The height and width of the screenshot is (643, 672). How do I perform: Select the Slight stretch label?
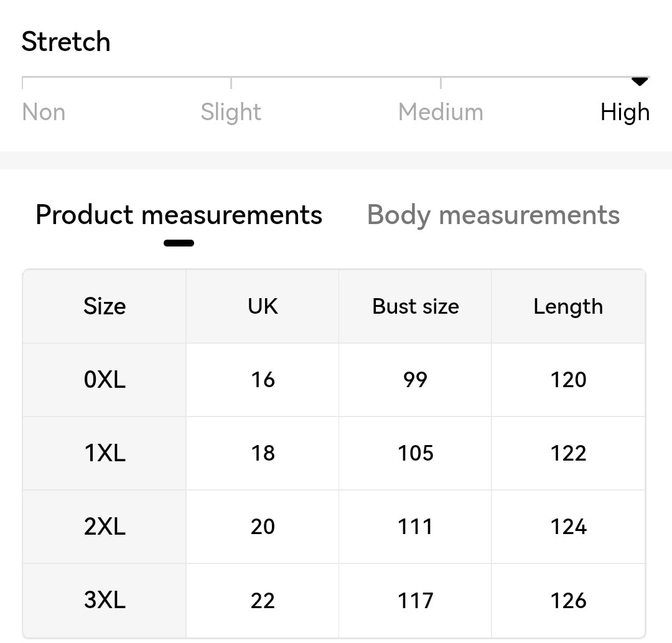pyautogui.click(x=231, y=112)
